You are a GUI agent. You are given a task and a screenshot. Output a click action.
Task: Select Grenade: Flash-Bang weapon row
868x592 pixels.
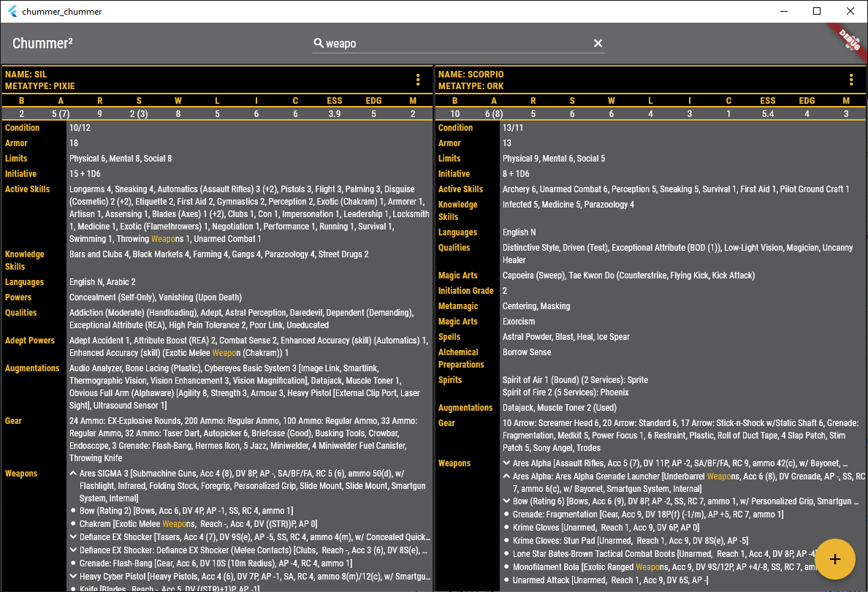click(x=216, y=563)
